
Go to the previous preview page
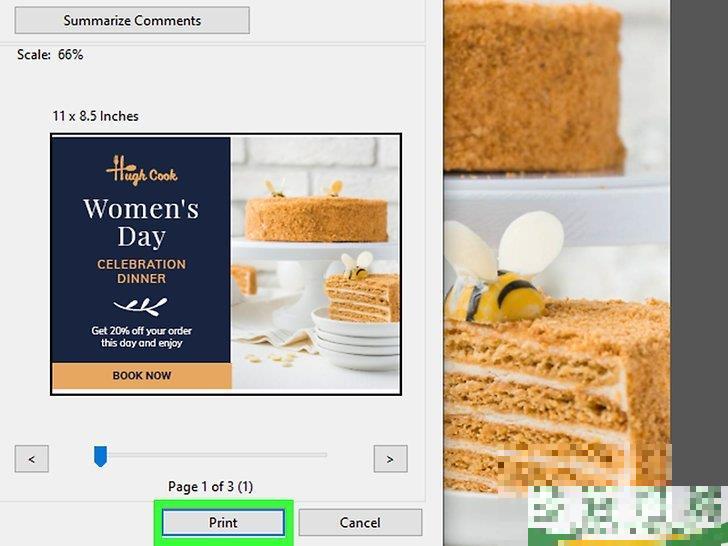[32, 459]
